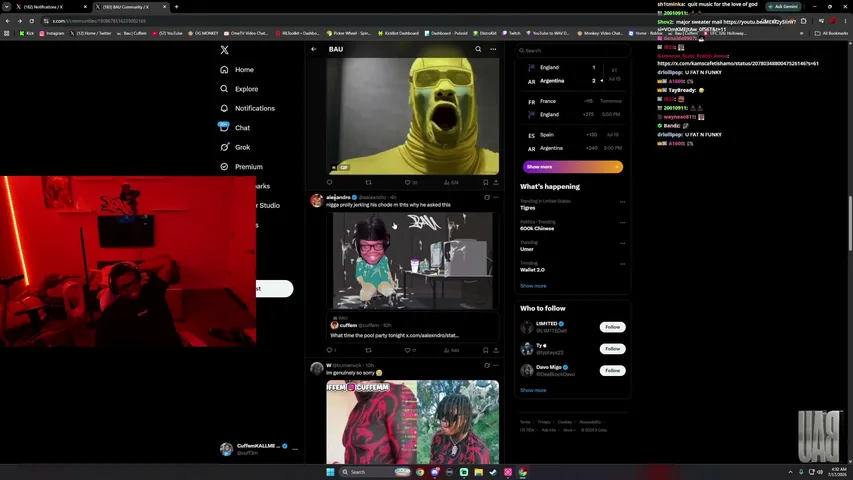Open Grok explain icon on alejandro's post
The width and height of the screenshot is (853, 480).
(487, 198)
